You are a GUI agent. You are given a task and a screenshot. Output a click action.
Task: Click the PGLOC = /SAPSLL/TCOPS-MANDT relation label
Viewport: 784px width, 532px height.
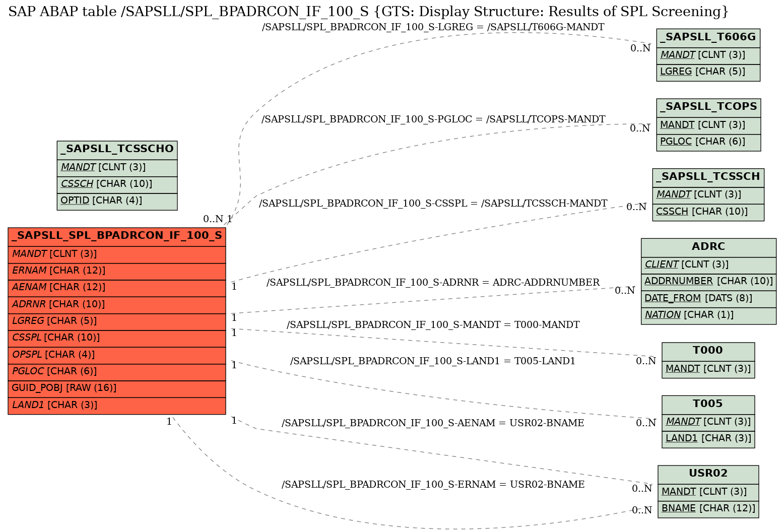click(433, 119)
